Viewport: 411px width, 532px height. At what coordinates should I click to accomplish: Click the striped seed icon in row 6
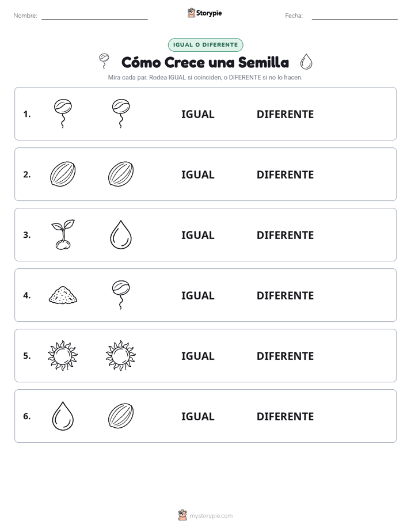(x=121, y=416)
